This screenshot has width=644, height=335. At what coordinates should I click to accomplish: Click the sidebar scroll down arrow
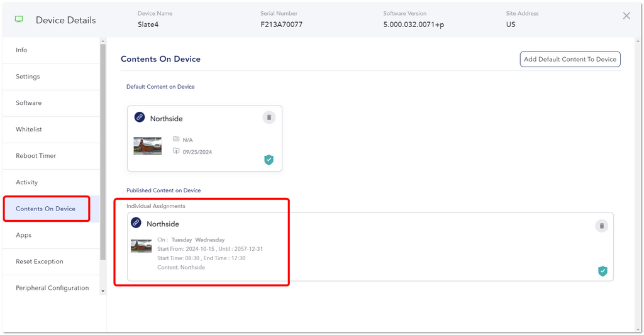[x=103, y=291]
